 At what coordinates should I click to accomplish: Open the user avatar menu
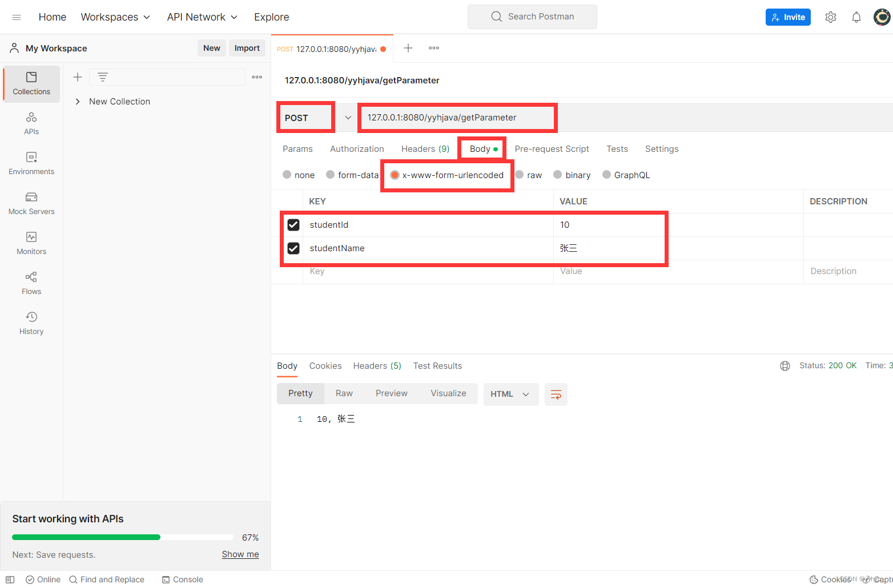pyautogui.click(x=882, y=17)
